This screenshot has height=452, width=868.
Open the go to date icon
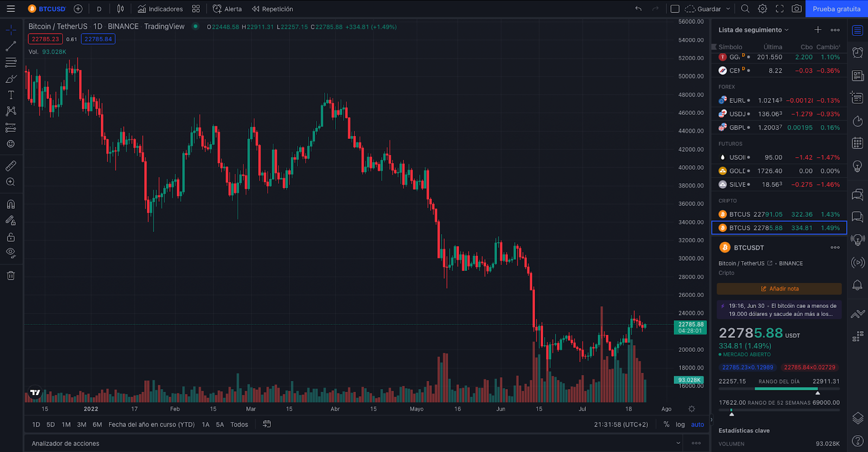(267, 424)
